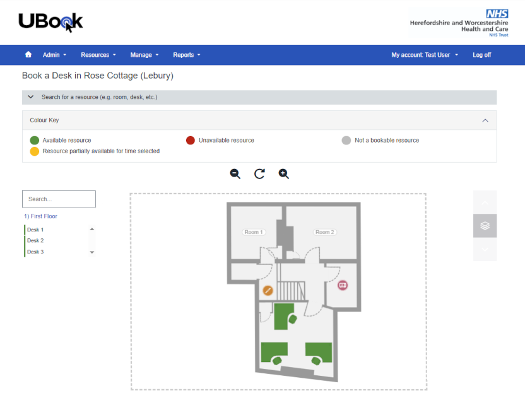Click the 'Book a Desk in Rose Cottage' heading
The height and width of the screenshot is (420, 525).
tap(98, 76)
